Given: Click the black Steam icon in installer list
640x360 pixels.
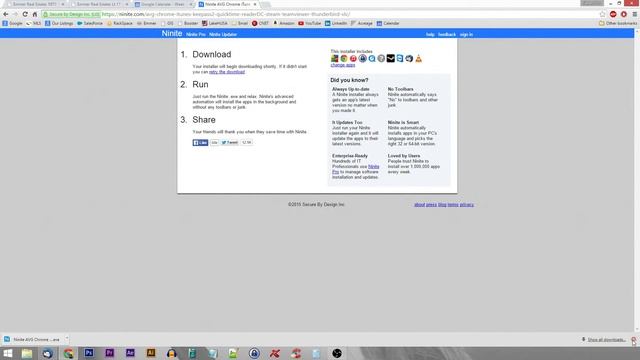Looking at the screenshot, I should coord(391,59).
